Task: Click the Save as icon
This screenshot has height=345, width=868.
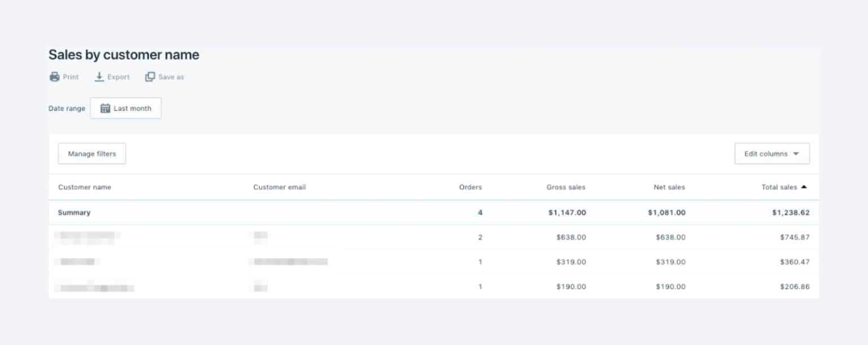Action: click(150, 77)
